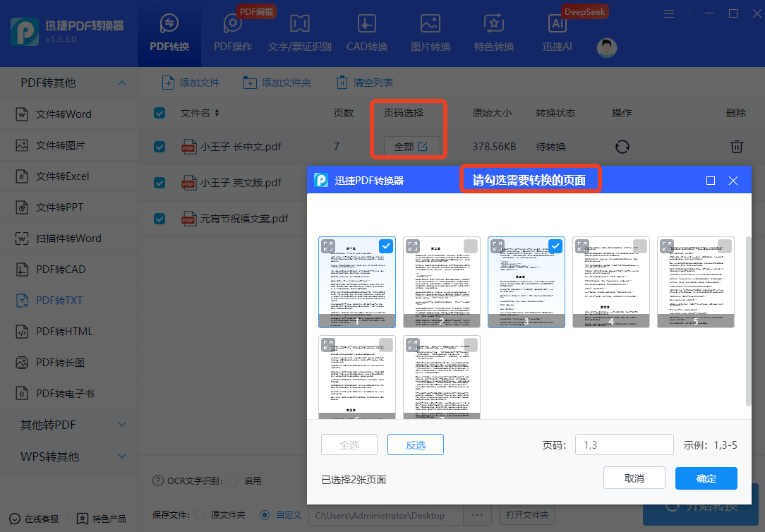Enlarge page 2 preview with expand icon
765x532 pixels.
(x=413, y=246)
